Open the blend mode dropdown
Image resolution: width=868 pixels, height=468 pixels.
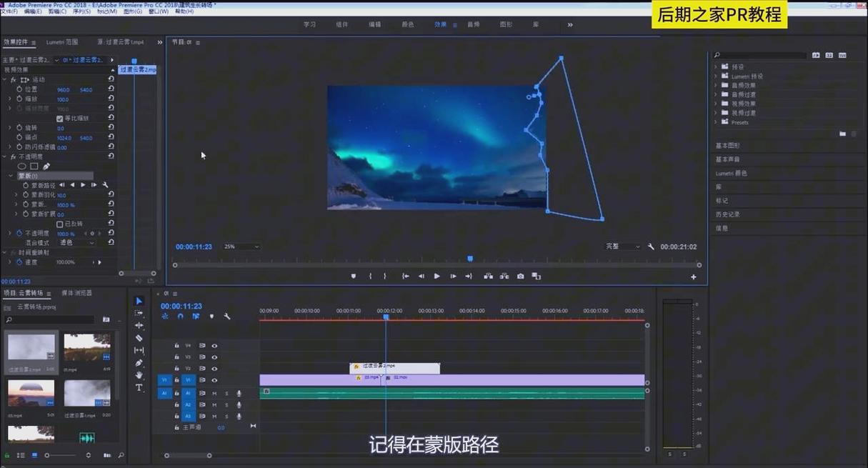77,243
